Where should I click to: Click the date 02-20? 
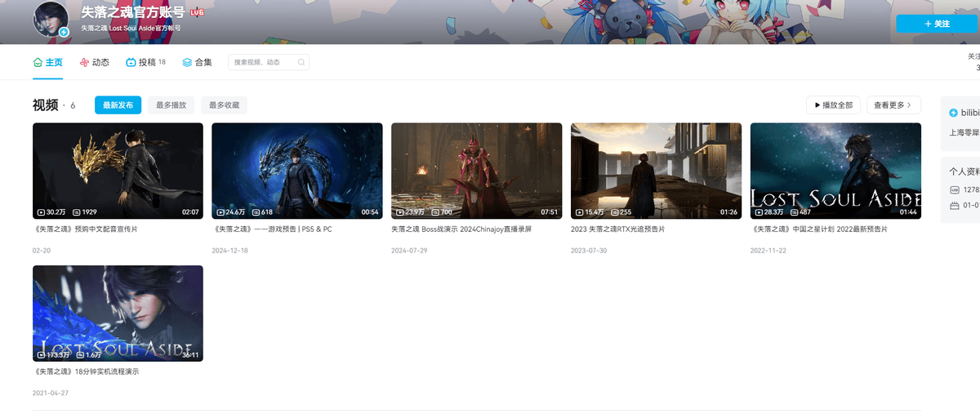click(x=42, y=251)
